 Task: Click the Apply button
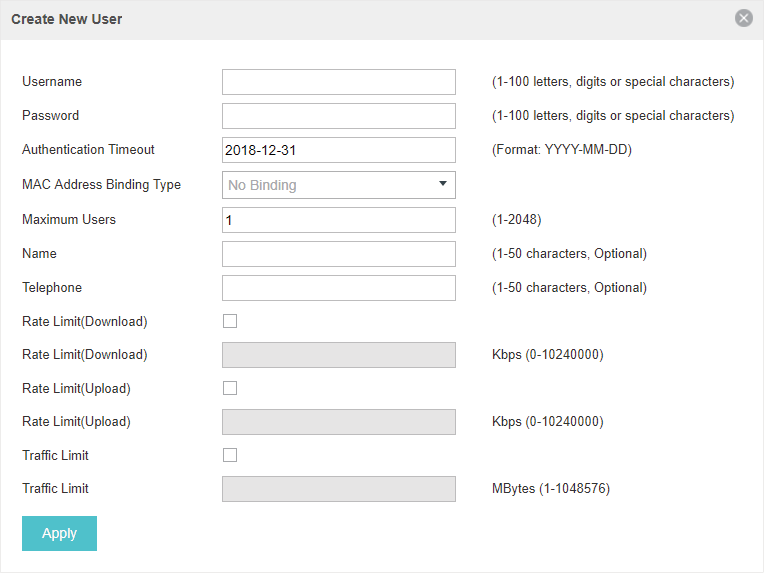59,534
